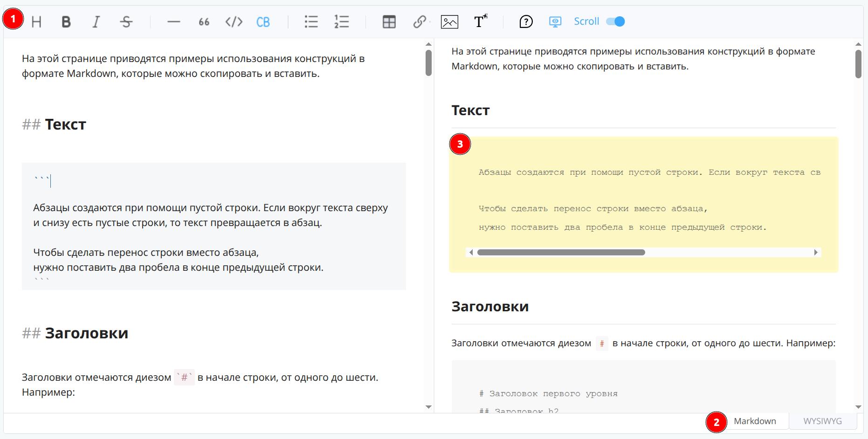This screenshot has height=439, width=868.
Task: Switch to the WYSIWYG tab
Action: pyautogui.click(x=822, y=421)
